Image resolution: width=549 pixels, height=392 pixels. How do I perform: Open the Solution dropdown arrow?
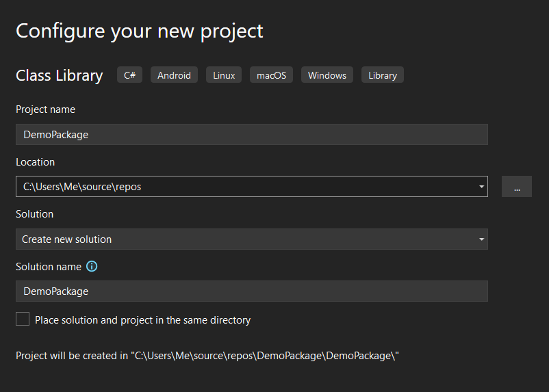point(481,239)
